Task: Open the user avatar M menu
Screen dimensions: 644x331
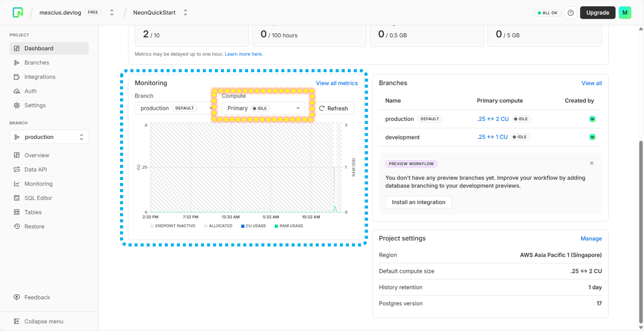Action: point(625,13)
